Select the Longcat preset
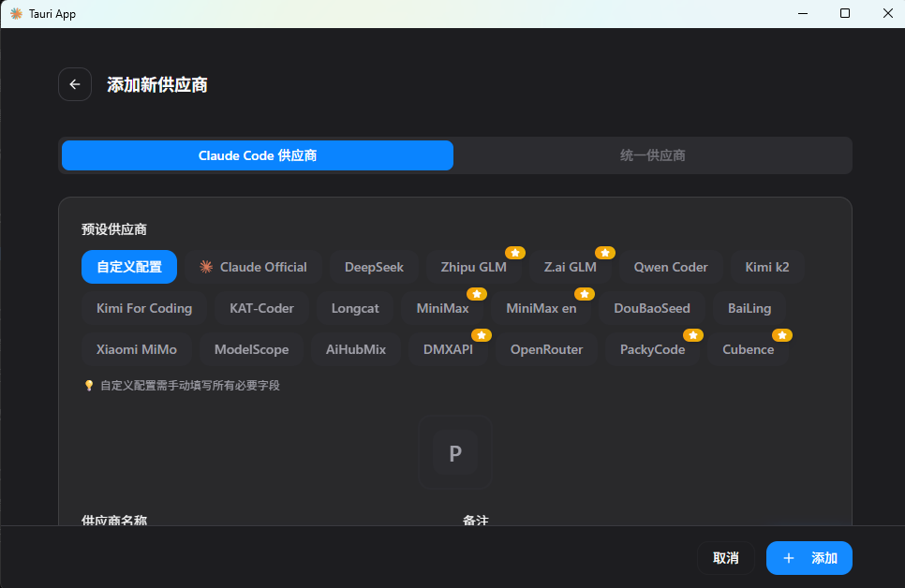The image size is (905, 588). click(355, 308)
